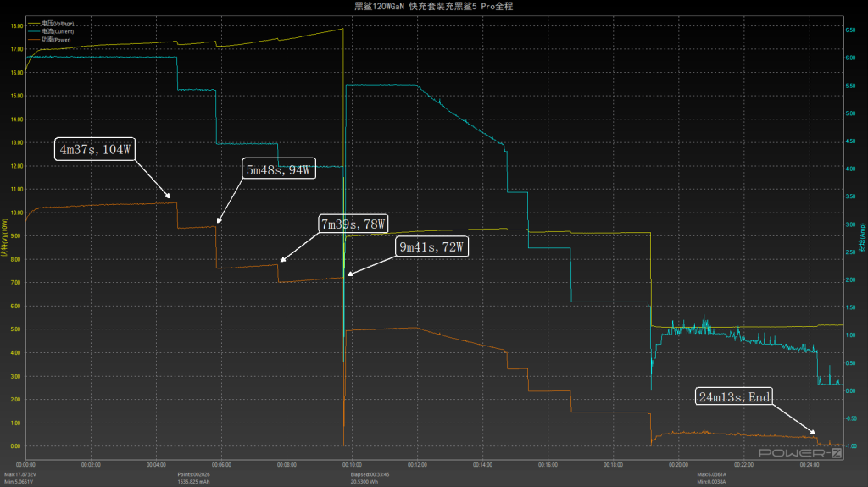Screen dimensions: 868x487
Task: Click the 00:06:00 time axis label
Action: point(221,465)
